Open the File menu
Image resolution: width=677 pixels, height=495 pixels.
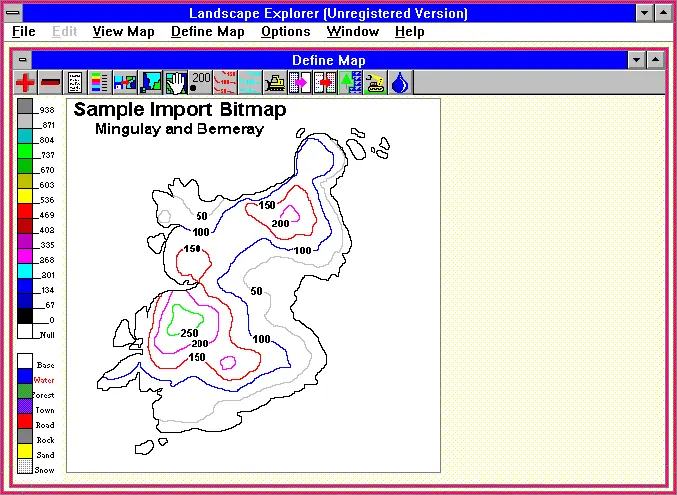point(24,31)
